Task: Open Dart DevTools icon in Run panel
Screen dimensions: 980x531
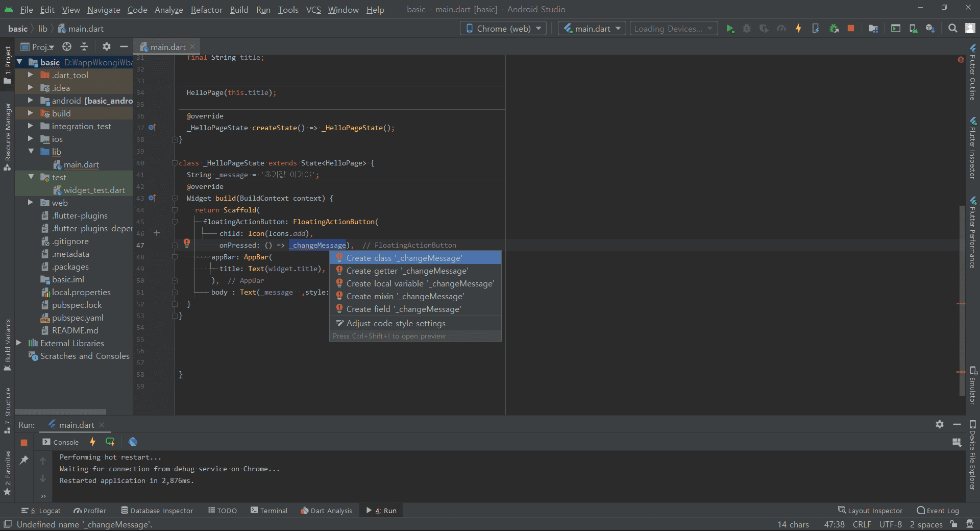Action: 133,442
